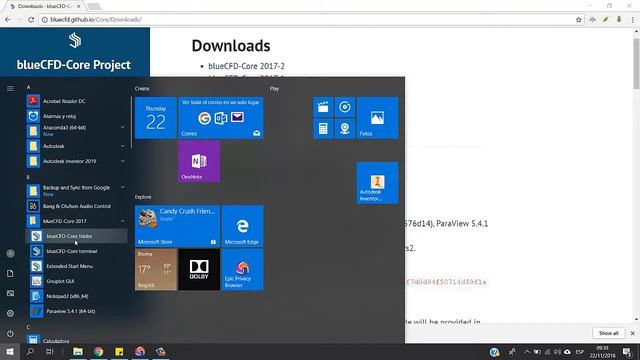Switch to Chrome on taskbar
Viewport: 640px width, 360px height.
pyautogui.click(x=98, y=351)
